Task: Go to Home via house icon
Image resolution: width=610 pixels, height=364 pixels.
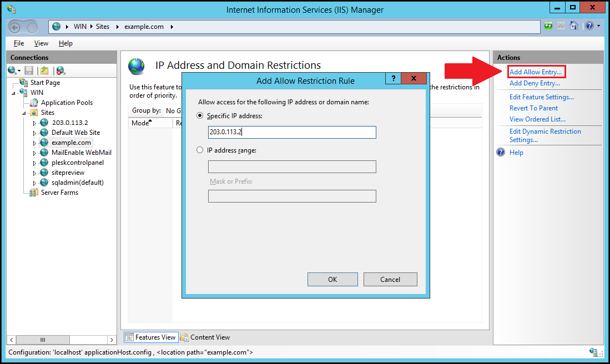Action: point(574,26)
